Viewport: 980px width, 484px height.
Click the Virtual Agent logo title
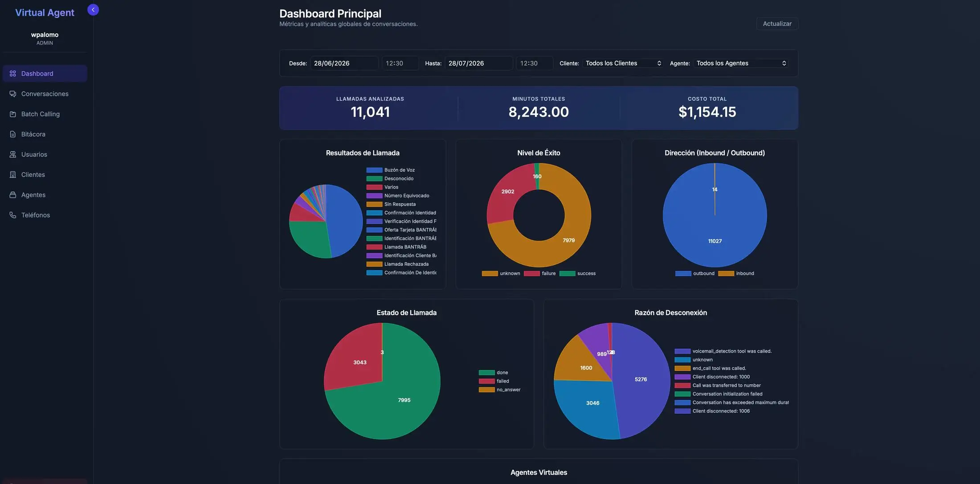tap(45, 12)
